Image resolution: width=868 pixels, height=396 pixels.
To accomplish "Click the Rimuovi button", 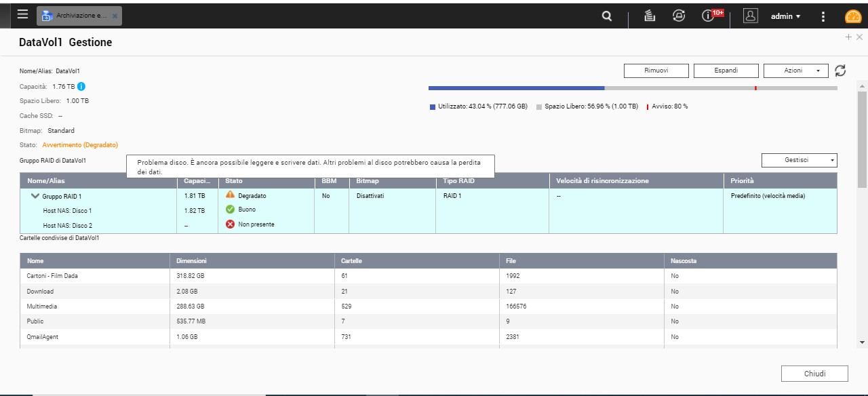I will click(x=656, y=71).
